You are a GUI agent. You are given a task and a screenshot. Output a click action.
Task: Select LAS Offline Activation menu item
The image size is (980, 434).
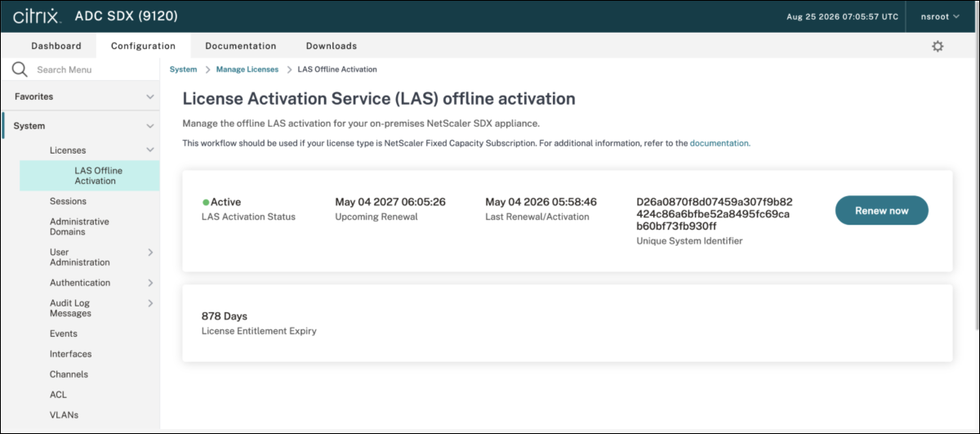90,176
